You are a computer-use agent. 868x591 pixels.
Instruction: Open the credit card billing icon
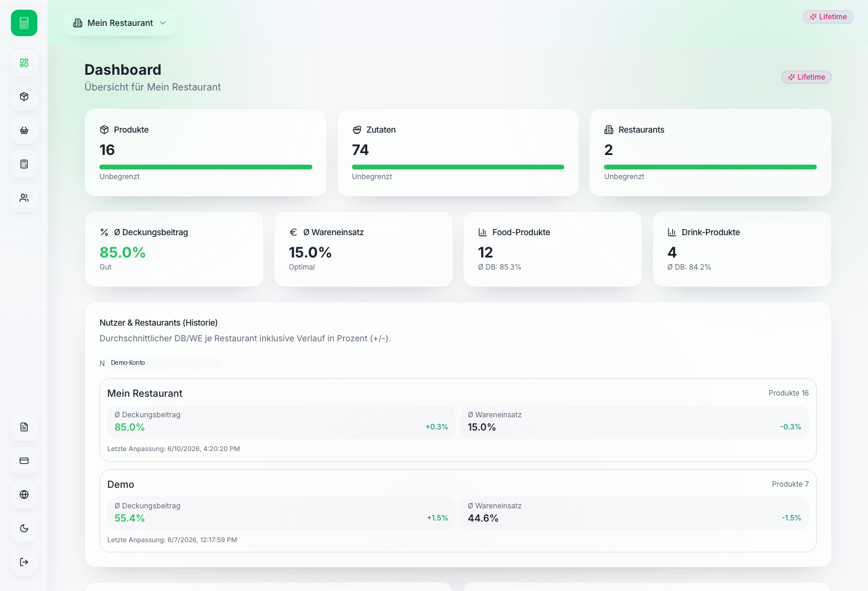click(24, 461)
